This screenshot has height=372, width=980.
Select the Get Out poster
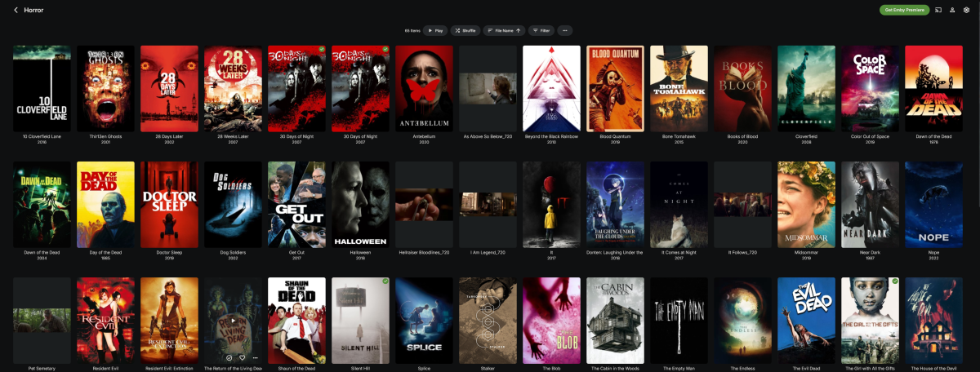point(296,204)
